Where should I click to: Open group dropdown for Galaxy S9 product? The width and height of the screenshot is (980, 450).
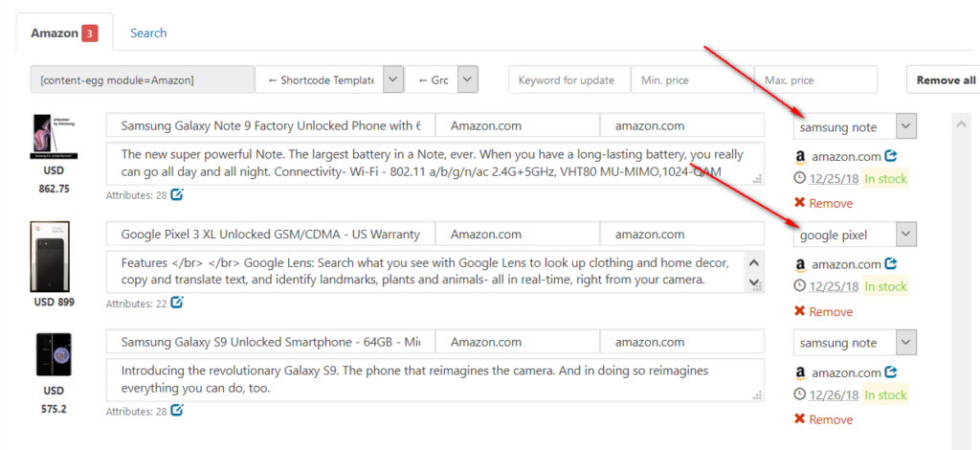point(906,343)
